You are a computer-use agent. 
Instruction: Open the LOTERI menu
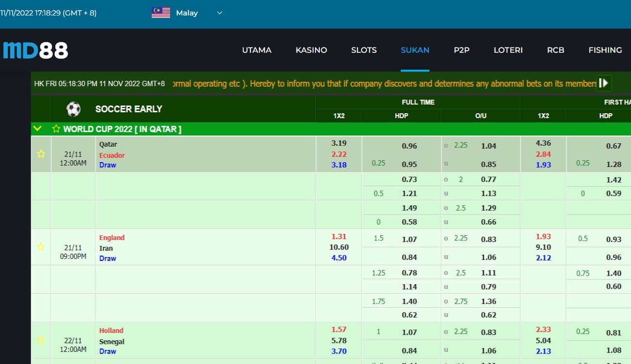click(508, 50)
